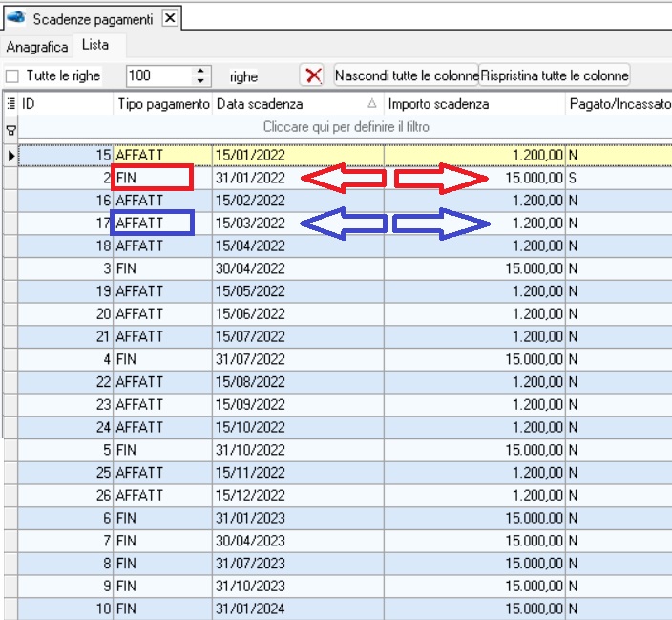Sort by the ID column header
The width and height of the screenshot is (672, 620).
pyautogui.click(x=66, y=104)
